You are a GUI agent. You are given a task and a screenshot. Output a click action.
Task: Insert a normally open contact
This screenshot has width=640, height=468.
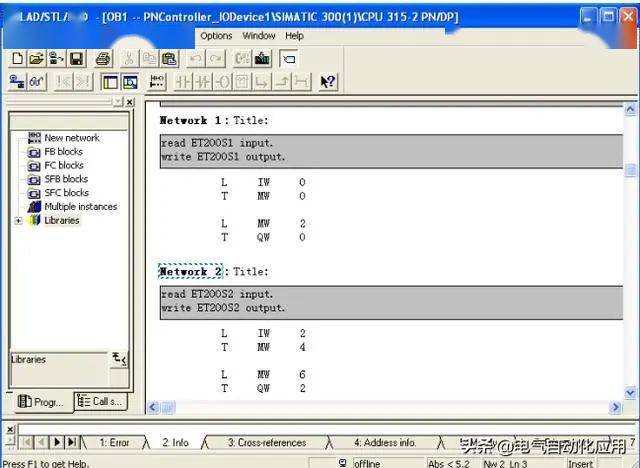pos(183,82)
